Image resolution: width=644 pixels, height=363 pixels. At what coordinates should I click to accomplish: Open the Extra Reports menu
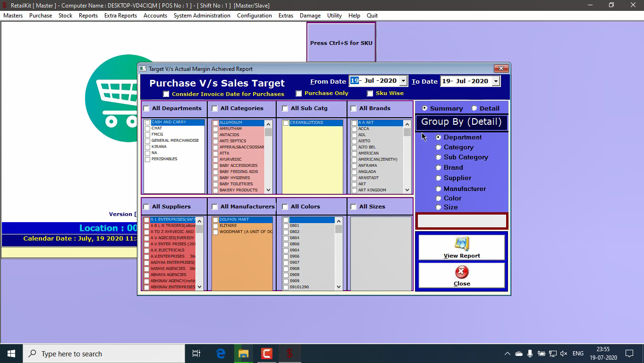point(120,16)
